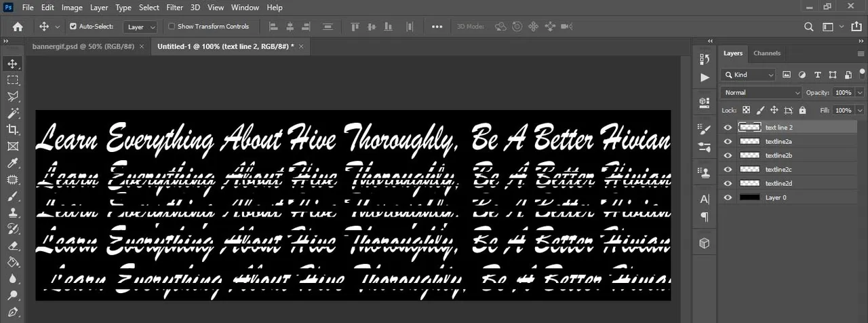
Task: Select the textline2c layer thumbnail
Action: 749,170
